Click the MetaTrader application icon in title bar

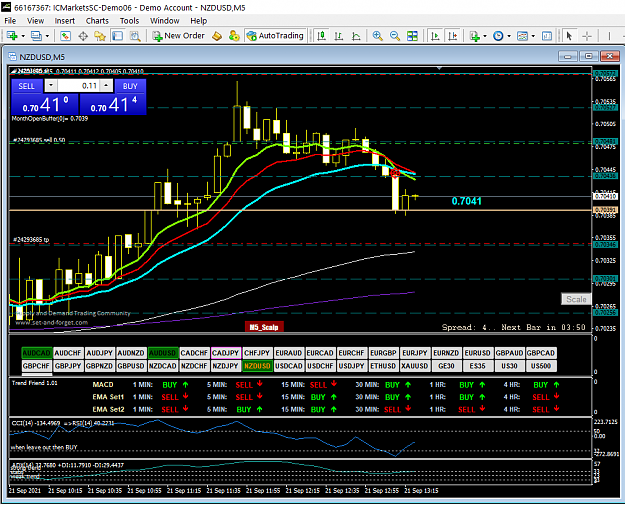(6, 7)
